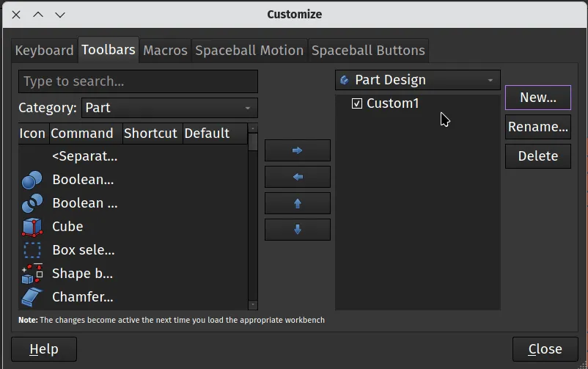Click the command list scrollbar handle
Image resolution: width=588 pixels, height=369 pixels.
click(253, 142)
